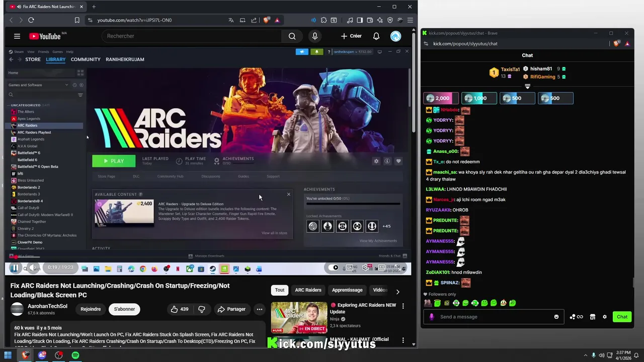This screenshot has width=644, height=362.
Task: Open Kick chat settings gear
Action: coord(604,317)
